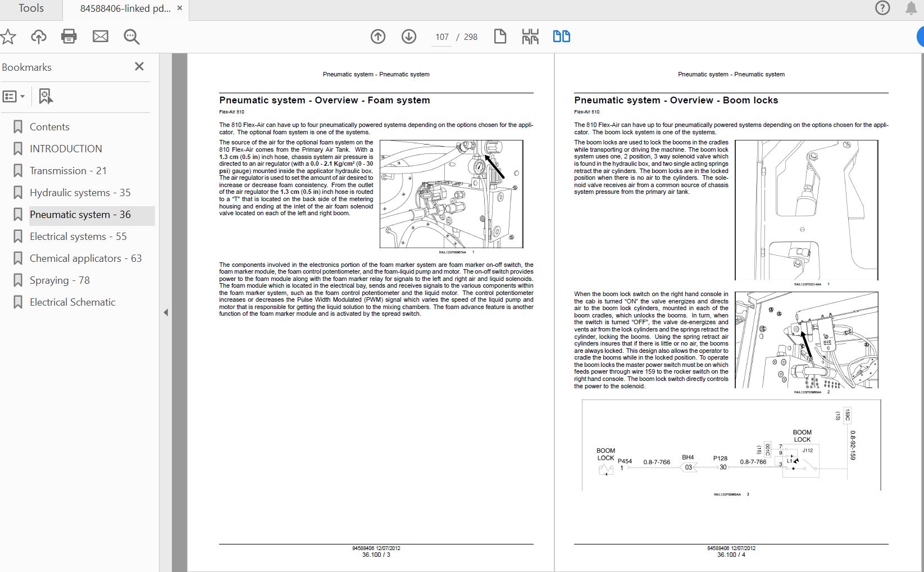Switch to the 84588406-linked pdf tab

pos(125,8)
